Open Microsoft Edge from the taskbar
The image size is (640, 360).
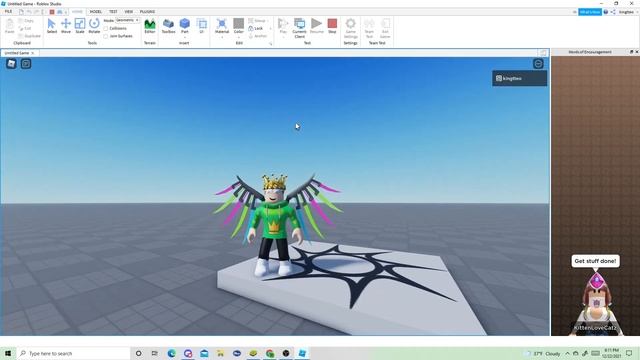click(x=171, y=353)
